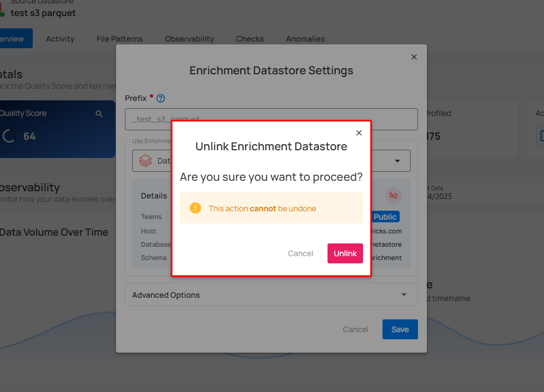Go to the Observability tab
Viewport: 544px width, 392px height.
pos(189,39)
